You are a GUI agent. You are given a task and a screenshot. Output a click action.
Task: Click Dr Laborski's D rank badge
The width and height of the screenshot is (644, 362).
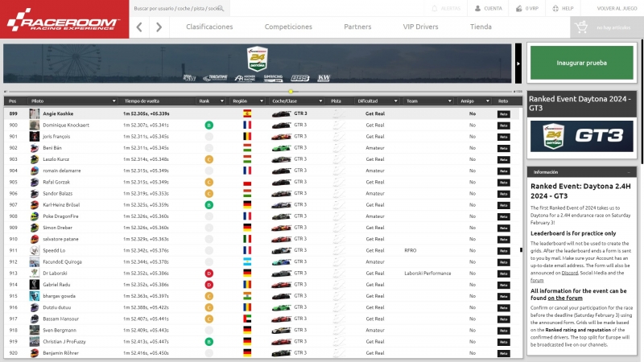coord(208,274)
